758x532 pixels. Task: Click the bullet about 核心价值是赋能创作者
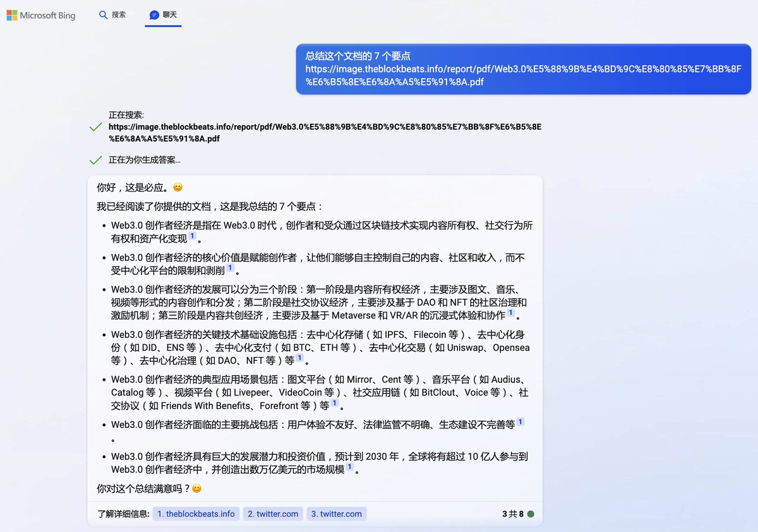[318, 264]
